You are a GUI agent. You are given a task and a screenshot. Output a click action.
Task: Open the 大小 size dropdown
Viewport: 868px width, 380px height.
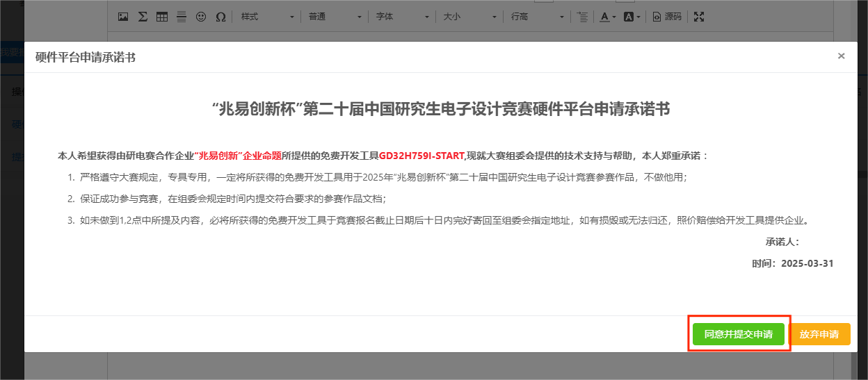coord(470,17)
